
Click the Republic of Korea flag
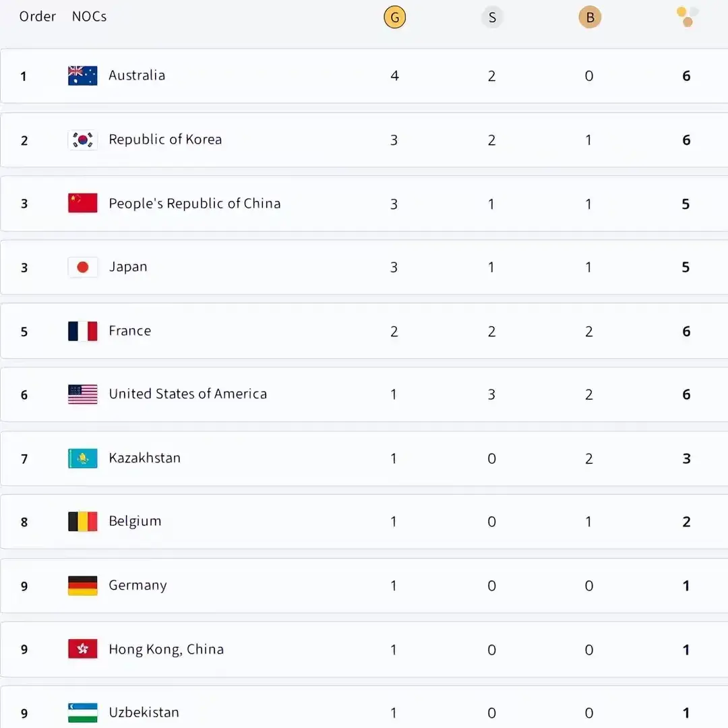click(x=83, y=140)
